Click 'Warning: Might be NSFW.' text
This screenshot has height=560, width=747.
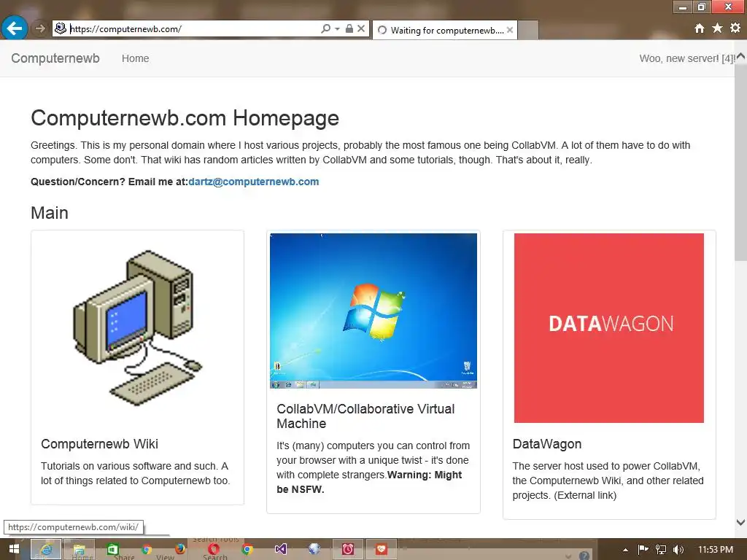pos(370,482)
